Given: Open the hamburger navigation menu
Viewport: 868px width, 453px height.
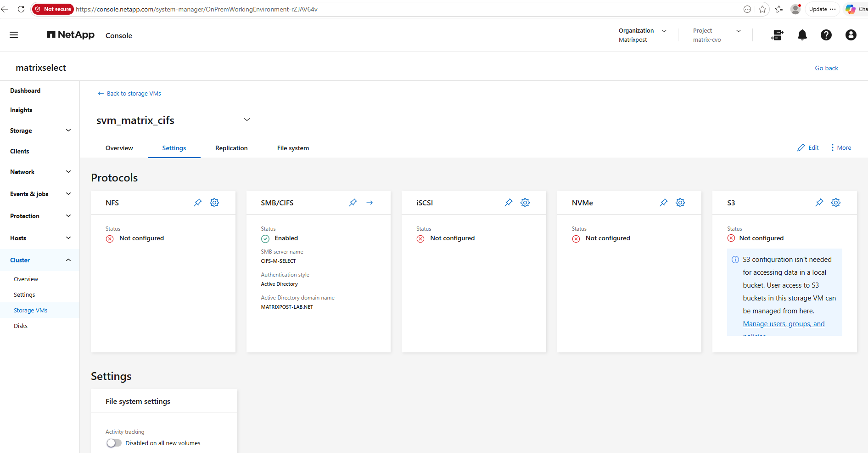Looking at the screenshot, I should click(14, 35).
